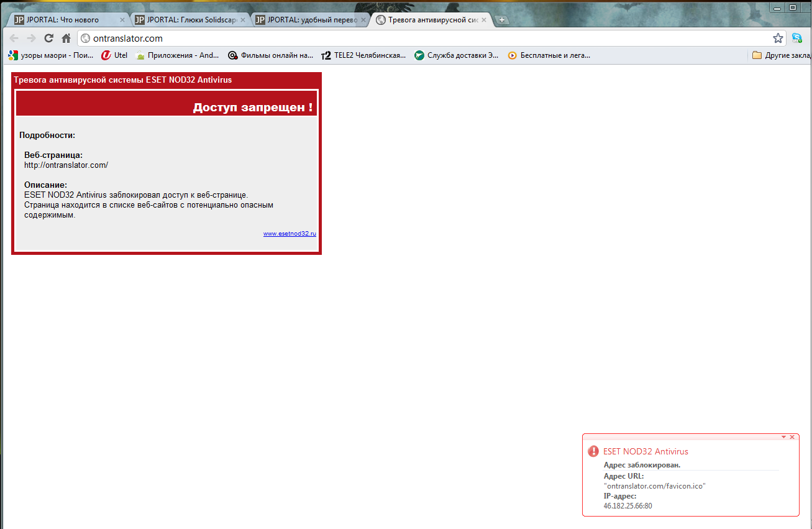Screen dimensions: 812x529
Task: Click the browser Back arrow button
Action: click(x=14, y=38)
